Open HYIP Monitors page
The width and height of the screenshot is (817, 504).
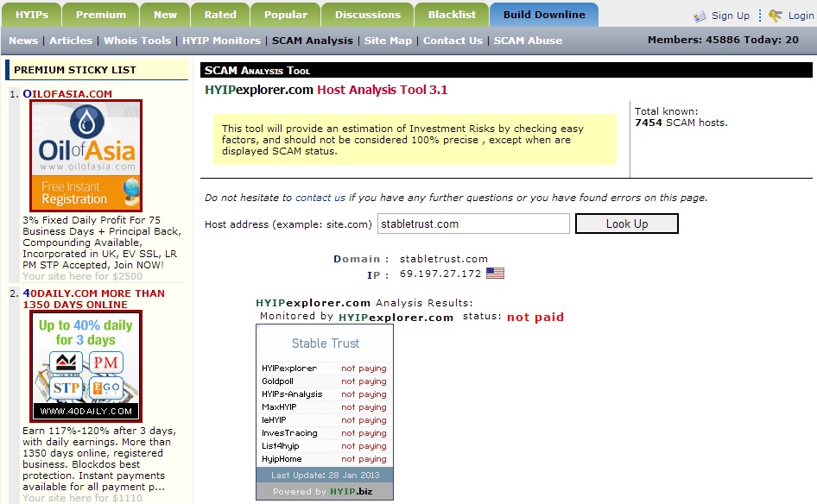coord(221,41)
